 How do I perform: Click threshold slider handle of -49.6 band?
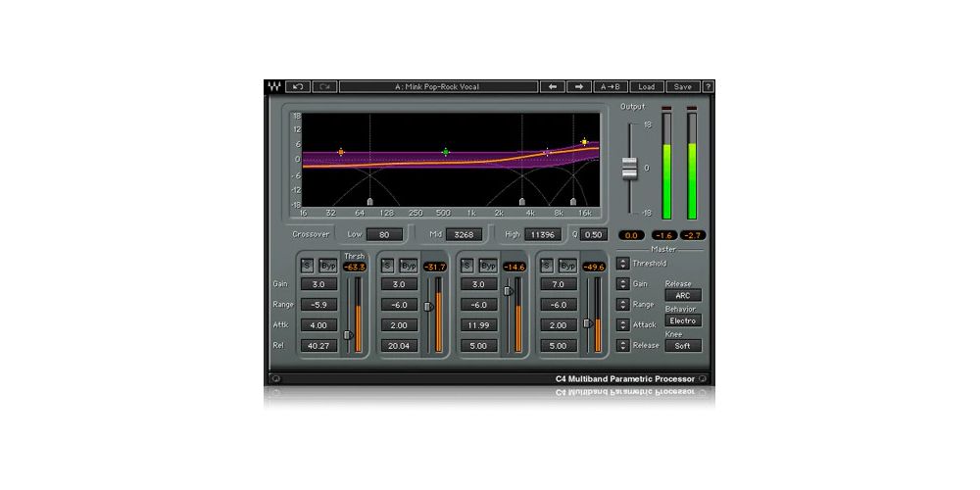coord(587,323)
